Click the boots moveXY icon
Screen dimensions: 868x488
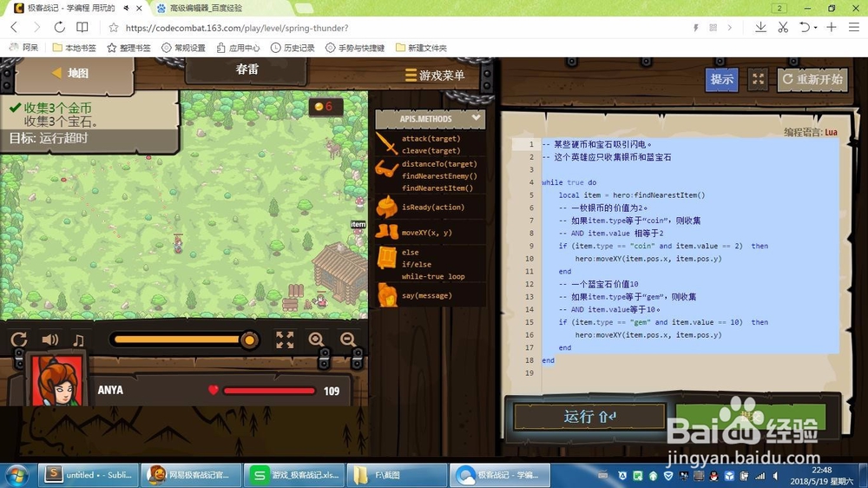[x=386, y=232]
